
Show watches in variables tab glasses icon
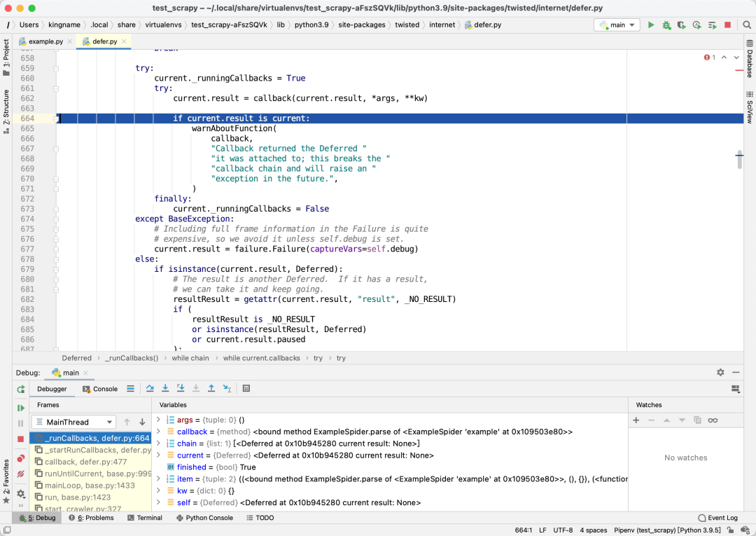click(713, 420)
